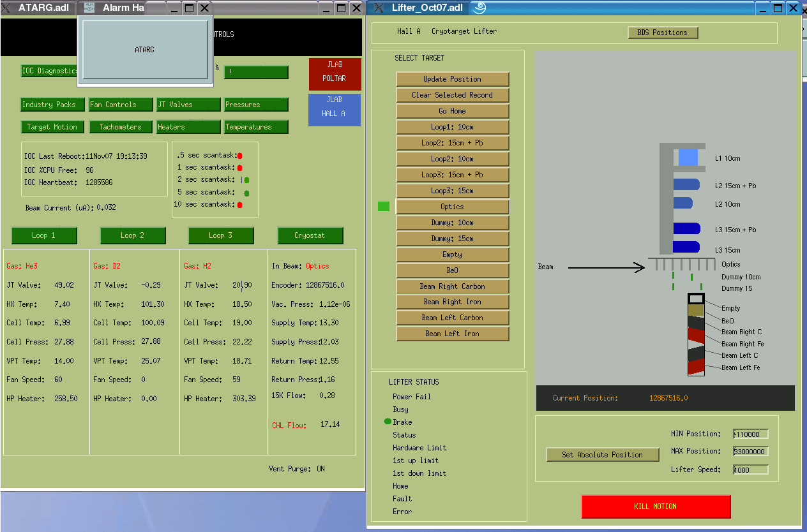
Task: Click Update Position button
Action: point(453,79)
